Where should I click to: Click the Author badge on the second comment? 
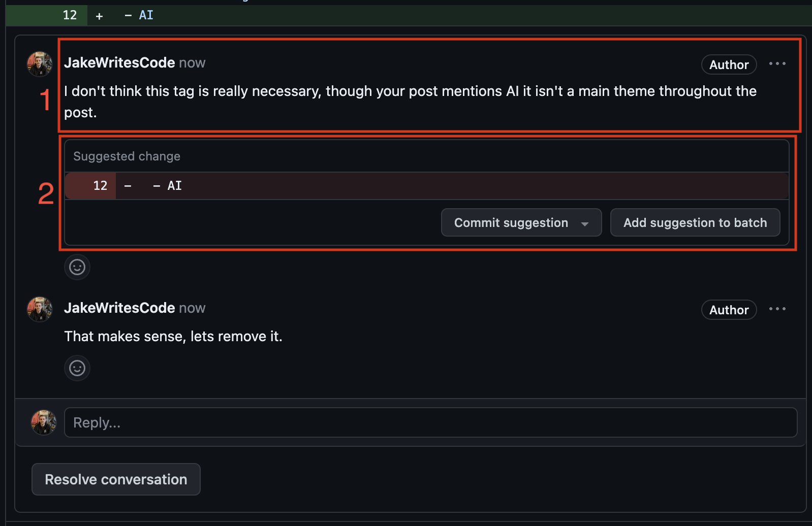[729, 310]
